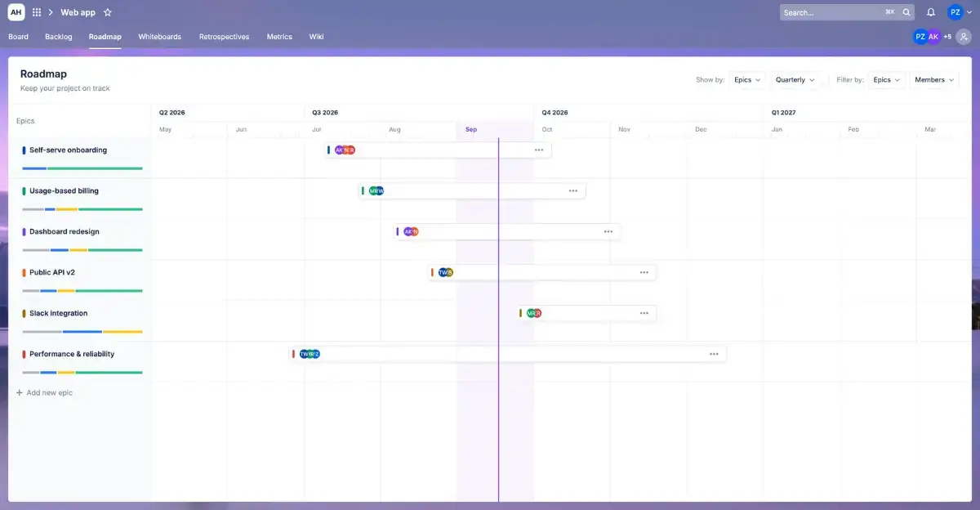980x510 pixels.
Task: Show the +5 additional members
Action: [x=947, y=37]
